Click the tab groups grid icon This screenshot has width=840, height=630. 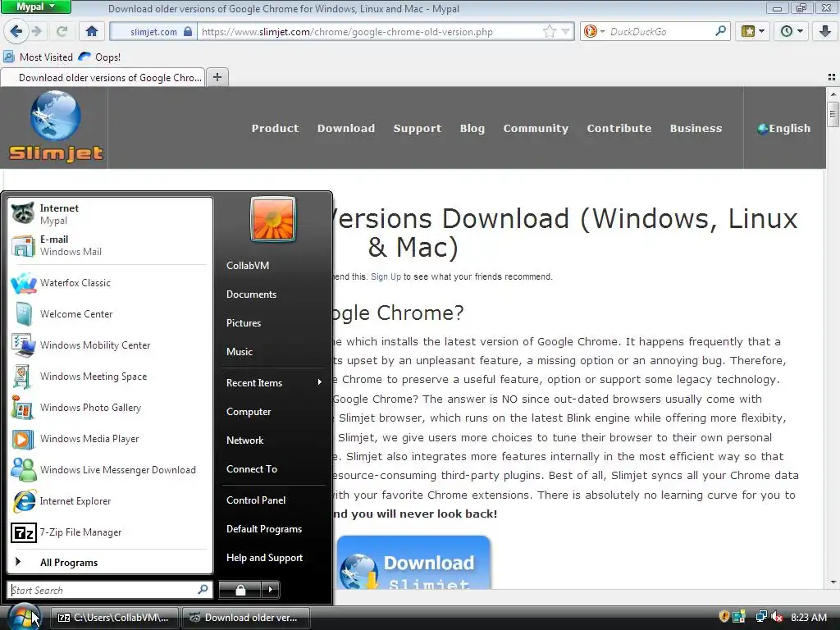tap(832, 77)
